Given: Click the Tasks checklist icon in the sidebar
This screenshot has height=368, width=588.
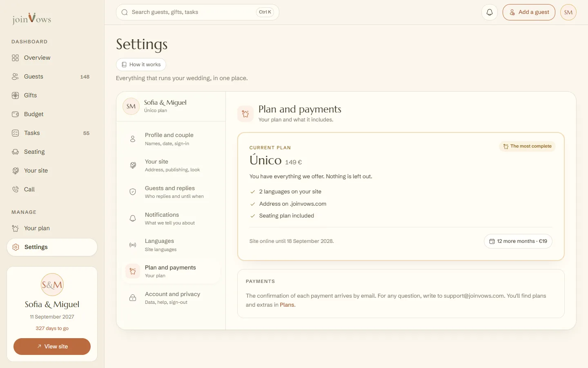Looking at the screenshot, I should [16, 133].
